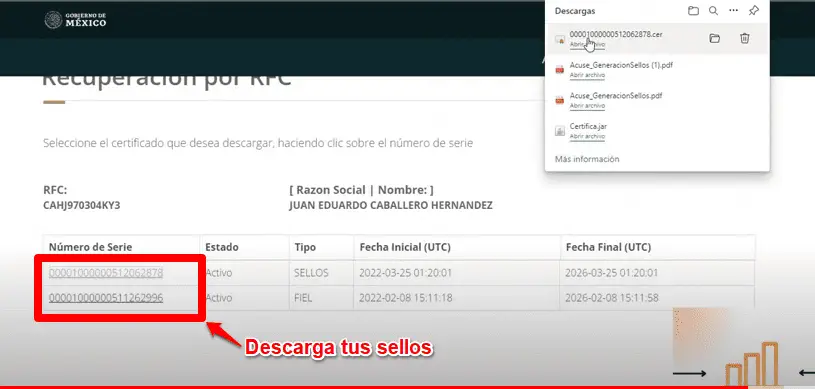This screenshot has width=815, height=389.
Task: Open downloads folder icon in Descargas header
Action: pos(693,10)
